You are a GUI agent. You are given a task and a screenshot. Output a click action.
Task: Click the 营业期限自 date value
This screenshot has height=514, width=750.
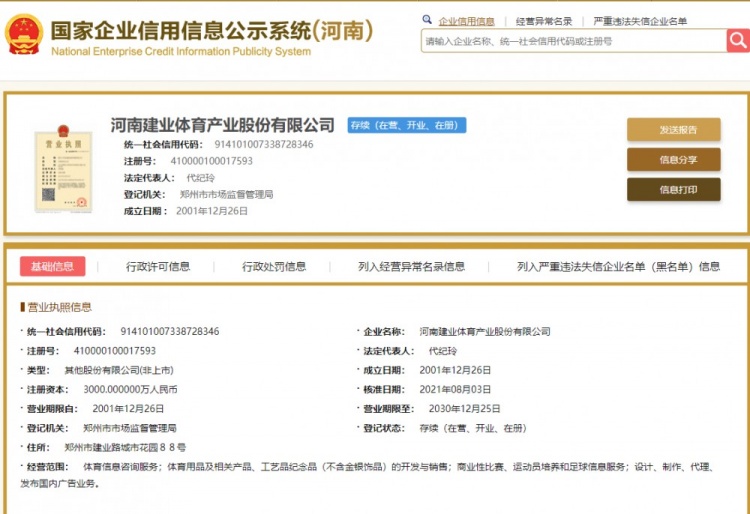128,409
